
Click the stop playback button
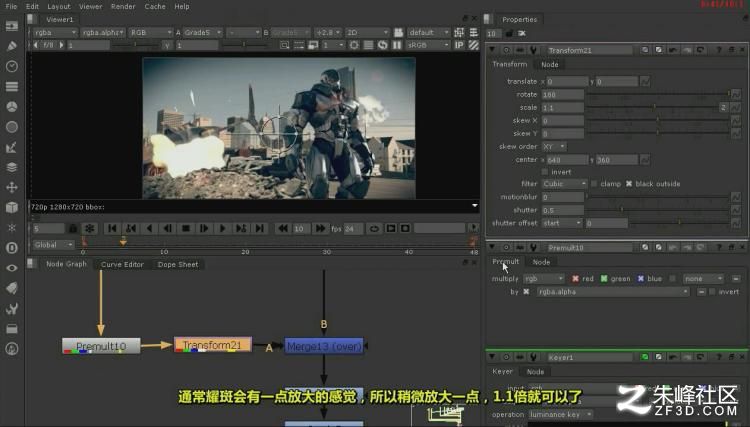(x=186, y=229)
